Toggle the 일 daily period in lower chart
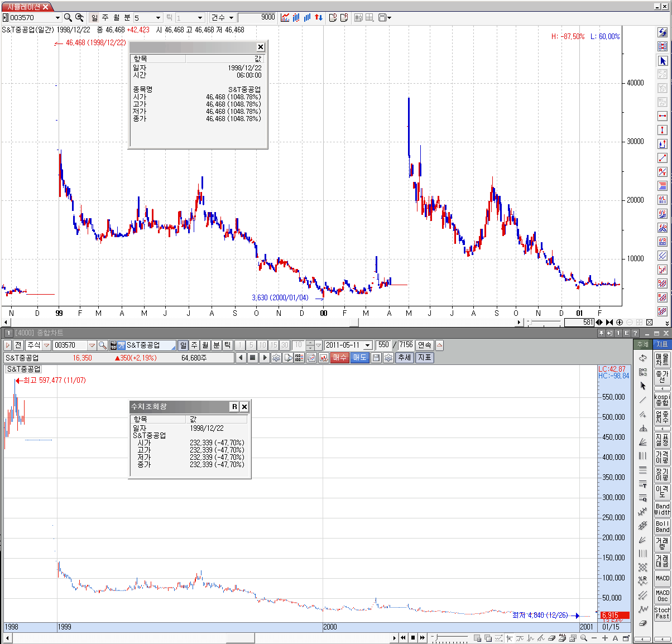This screenshot has width=672, height=644. [x=184, y=345]
